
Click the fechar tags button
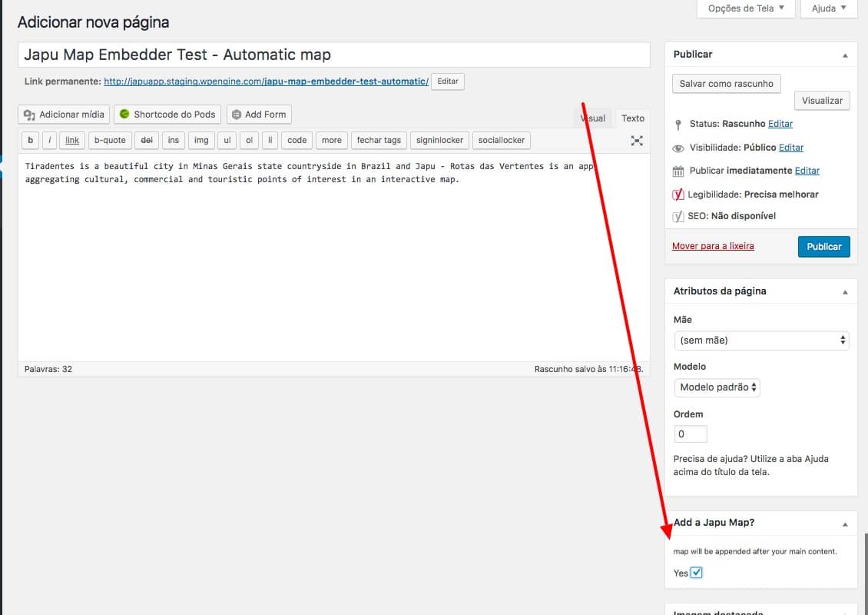coord(379,140)
